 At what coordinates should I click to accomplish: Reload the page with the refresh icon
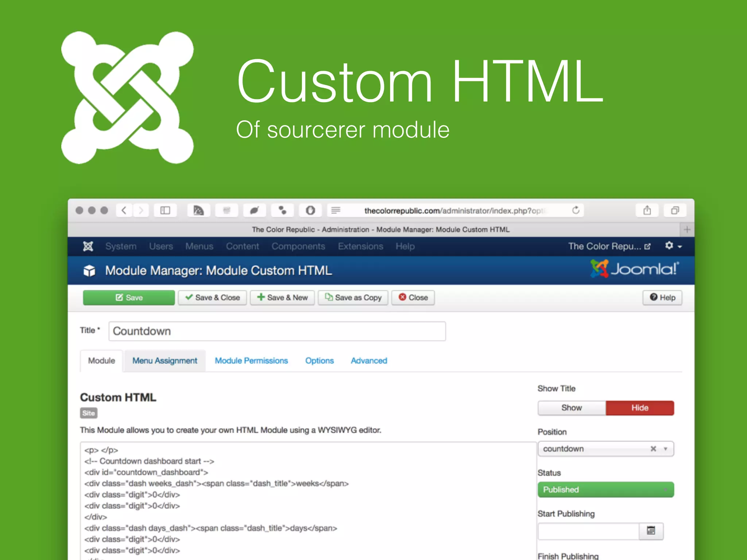[576, 210]
